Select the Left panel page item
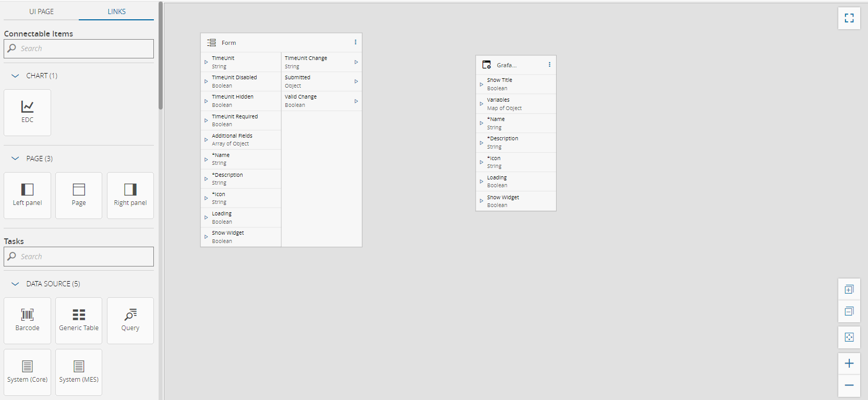 click(27, 195)
